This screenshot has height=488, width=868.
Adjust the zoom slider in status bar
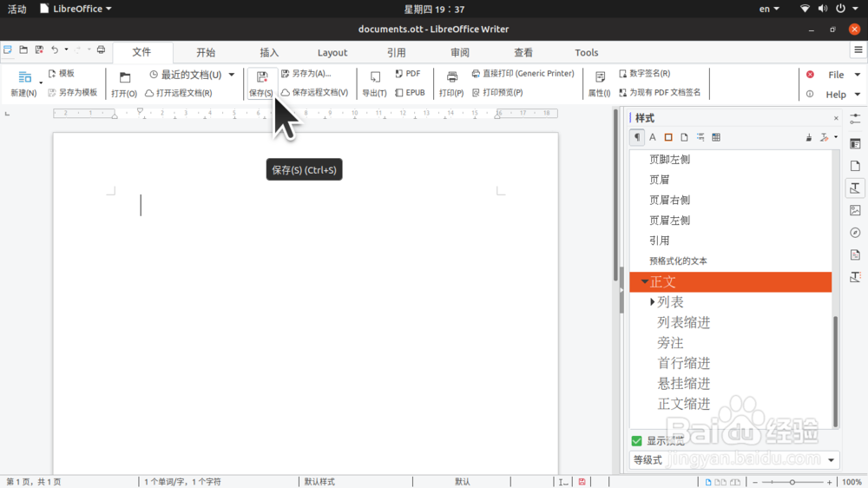coord(792,483)
